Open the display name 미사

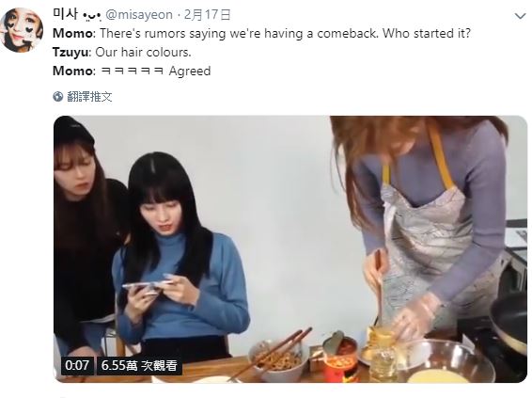65,14
